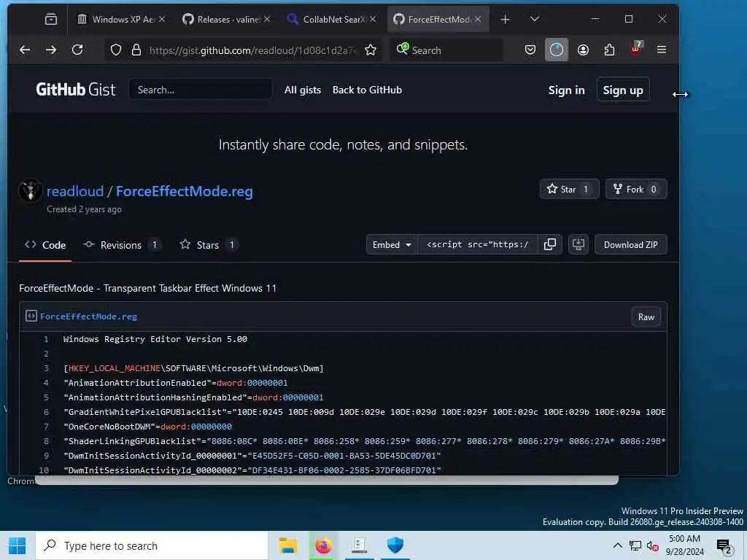Click the document app icon in taskbar
This screenshot has height=560, width=747.
(359, 545)
